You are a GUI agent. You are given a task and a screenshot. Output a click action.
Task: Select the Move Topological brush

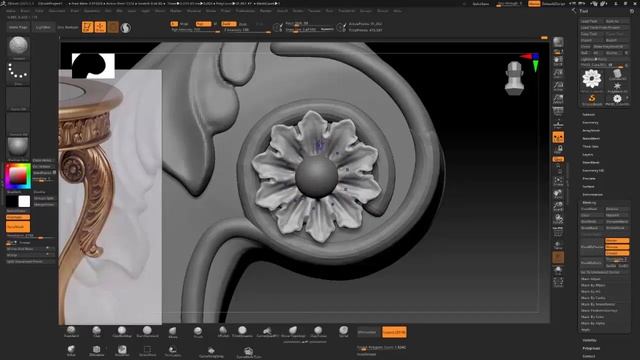tap(293, 332)
